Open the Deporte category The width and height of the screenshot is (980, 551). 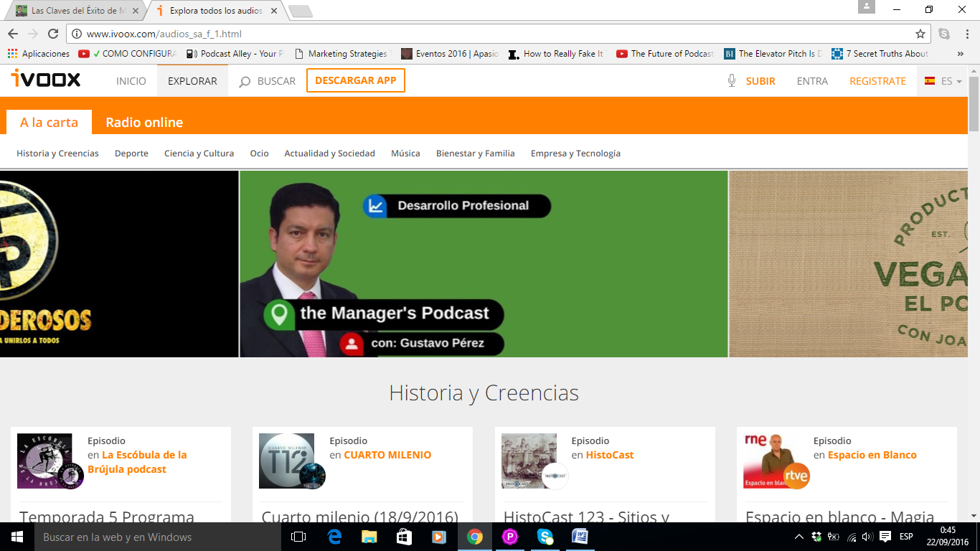coord(131,154)
